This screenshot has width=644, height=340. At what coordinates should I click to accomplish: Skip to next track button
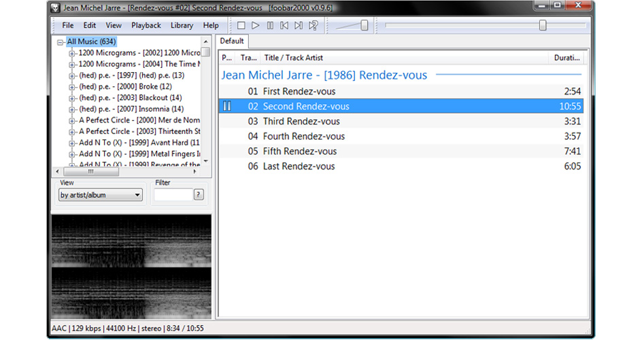[x=299, y=25]
